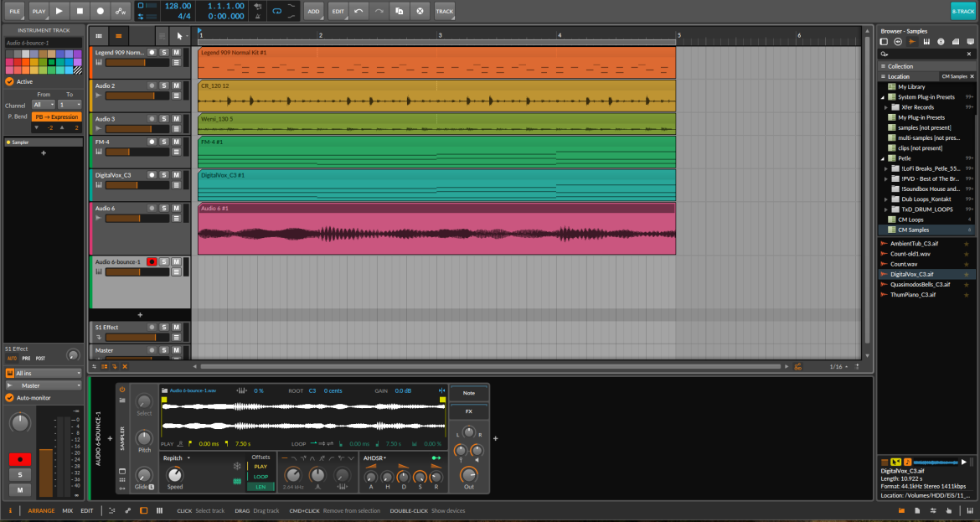Open the FILE menu

[14, 11]
